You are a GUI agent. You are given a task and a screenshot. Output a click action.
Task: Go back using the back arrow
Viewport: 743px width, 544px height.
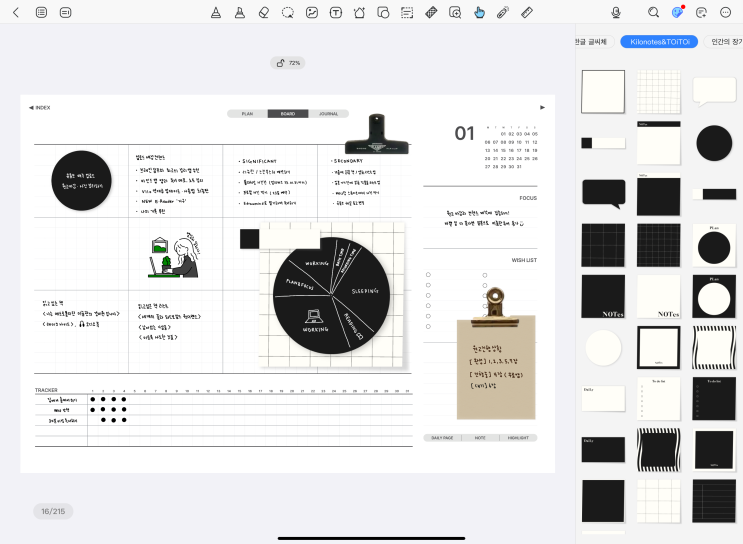pyautogui.click(x=16, y=12)
